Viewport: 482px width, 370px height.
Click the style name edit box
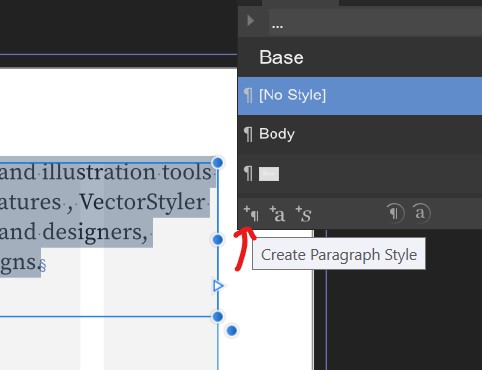coord(269,174)
